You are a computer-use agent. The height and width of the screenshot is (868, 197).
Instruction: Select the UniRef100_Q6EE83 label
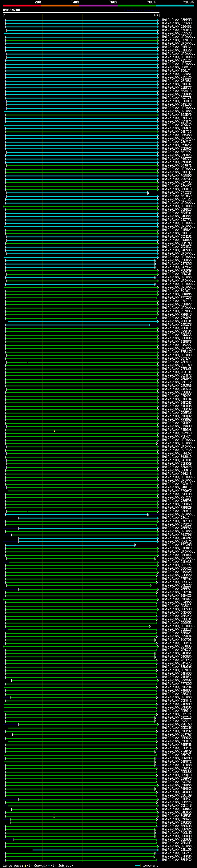click(176, 528)
